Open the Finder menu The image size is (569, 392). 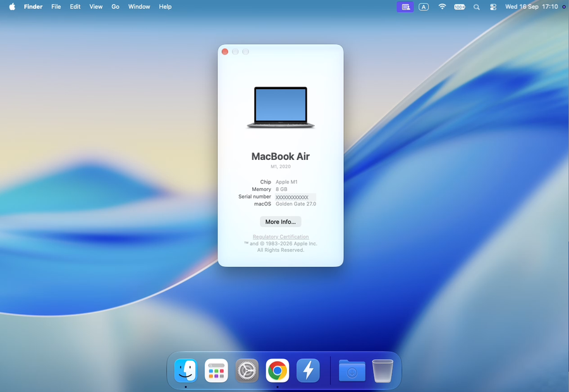click(33, 6)
